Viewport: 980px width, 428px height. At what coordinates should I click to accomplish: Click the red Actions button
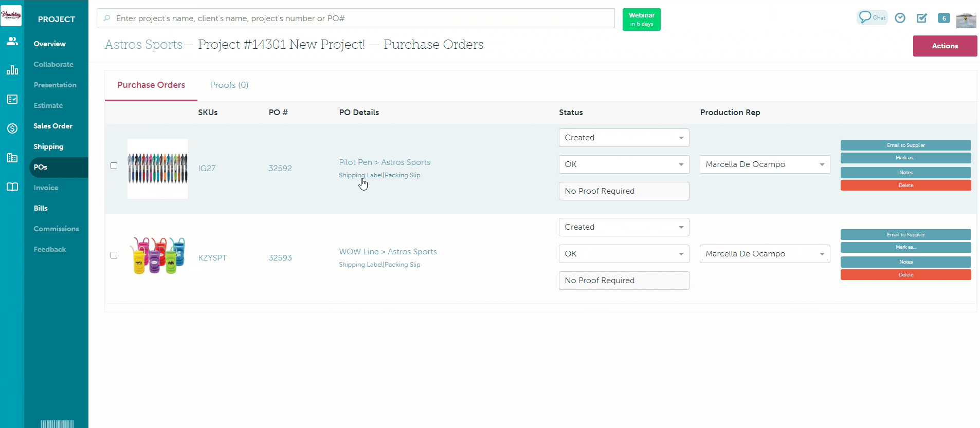coord(945,46)
